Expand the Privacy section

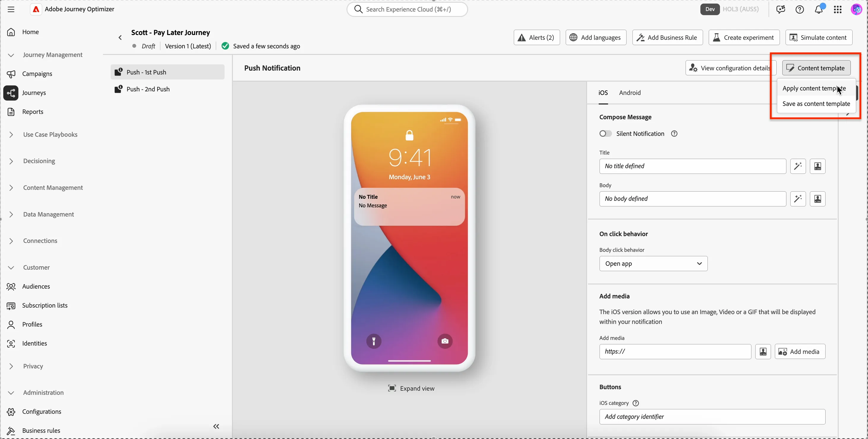(x=11, y=366)
